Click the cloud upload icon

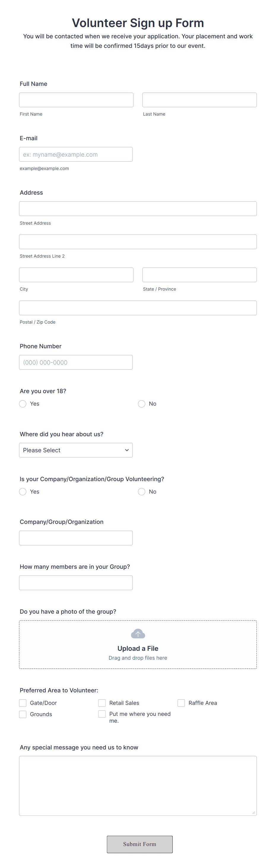pyautogui.click(x=138, y=634)
